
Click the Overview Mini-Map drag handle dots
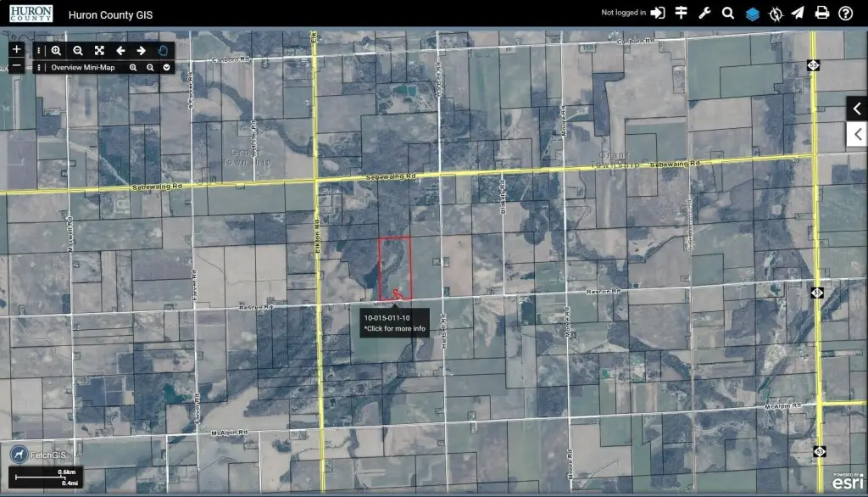pyautogui.click(x=39, y=68)
